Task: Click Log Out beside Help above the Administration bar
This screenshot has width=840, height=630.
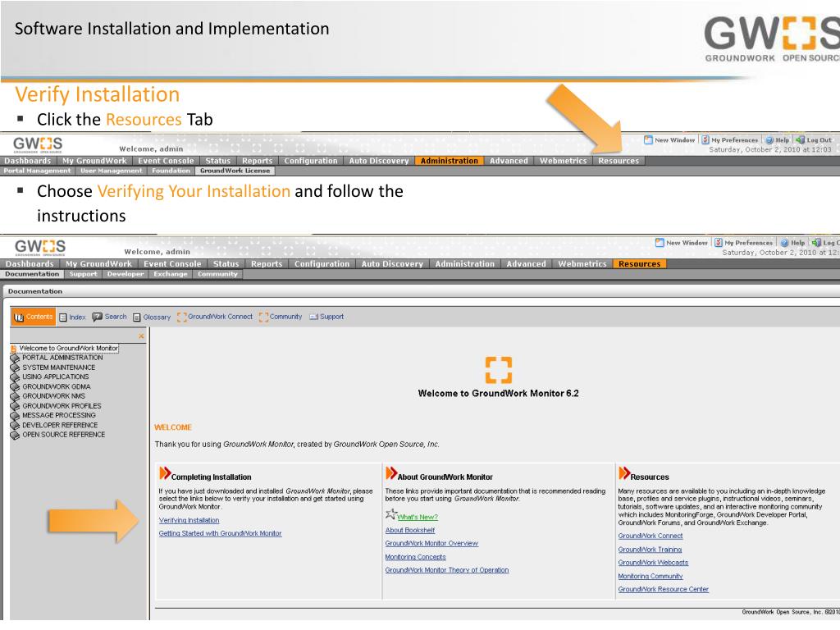Action: (814, 139)
